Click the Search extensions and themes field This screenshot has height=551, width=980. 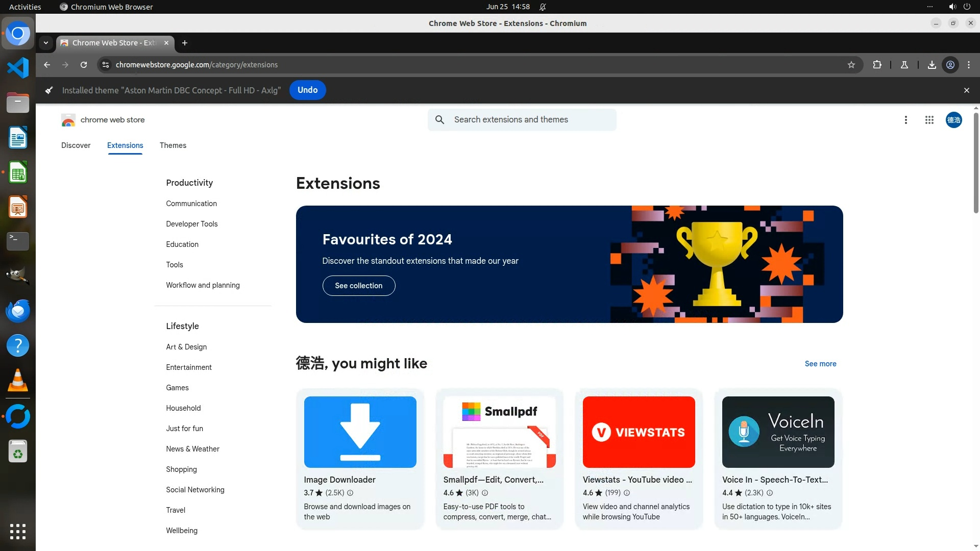(531, 120)
